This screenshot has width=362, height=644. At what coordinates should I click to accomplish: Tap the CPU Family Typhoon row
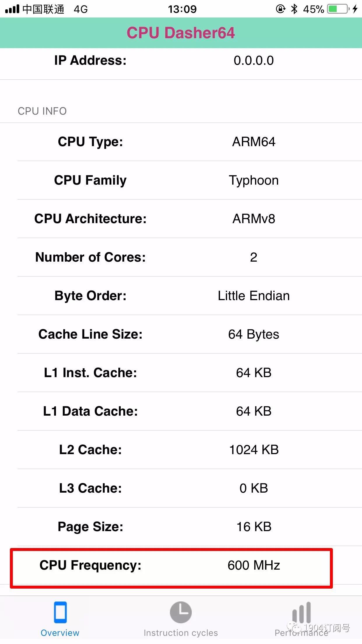(181, 180)
